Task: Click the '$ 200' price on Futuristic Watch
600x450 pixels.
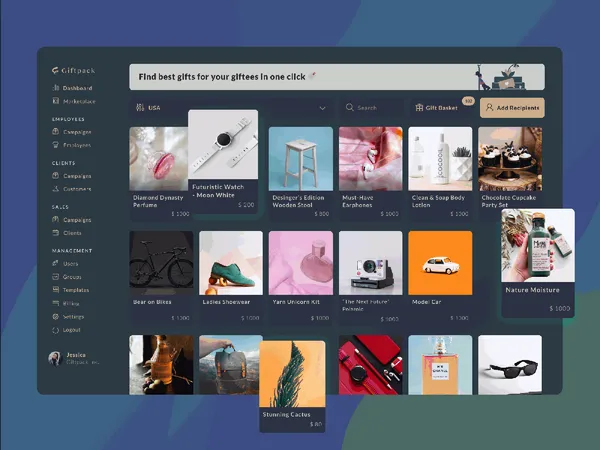Action: 246,205
